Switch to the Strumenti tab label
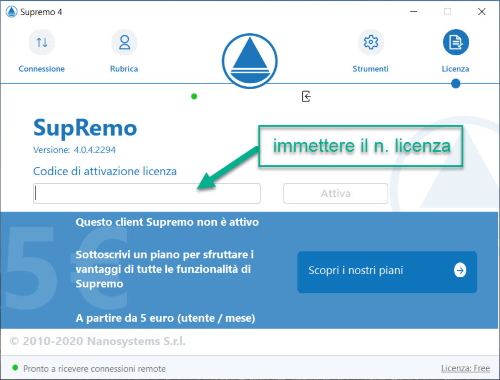The image size is (500, 380). [x=371, y=69]
